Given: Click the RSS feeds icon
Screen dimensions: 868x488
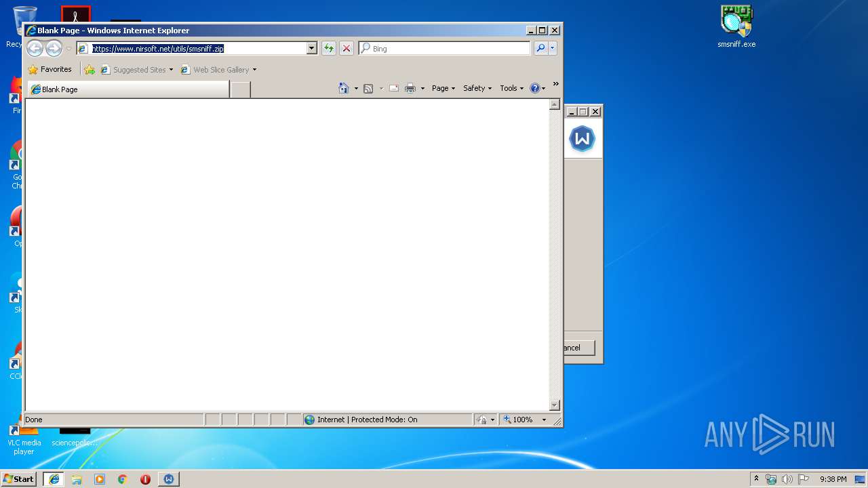Looking at the screenshot, I should pyautogui.click(x=368, y=88).
